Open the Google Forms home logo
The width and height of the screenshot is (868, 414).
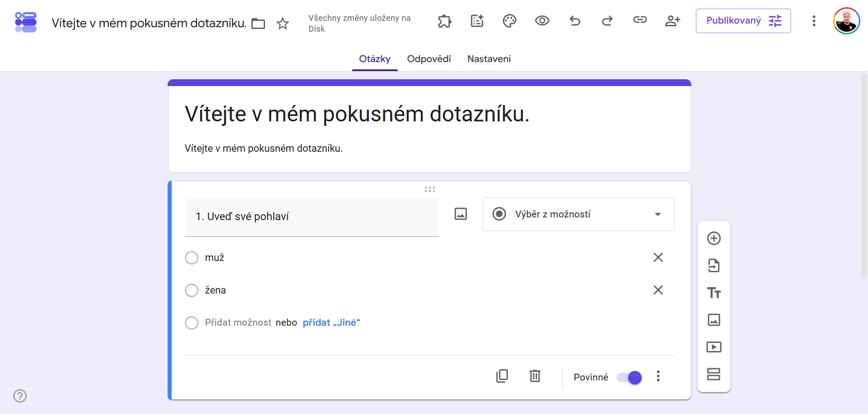pos(26,22)
